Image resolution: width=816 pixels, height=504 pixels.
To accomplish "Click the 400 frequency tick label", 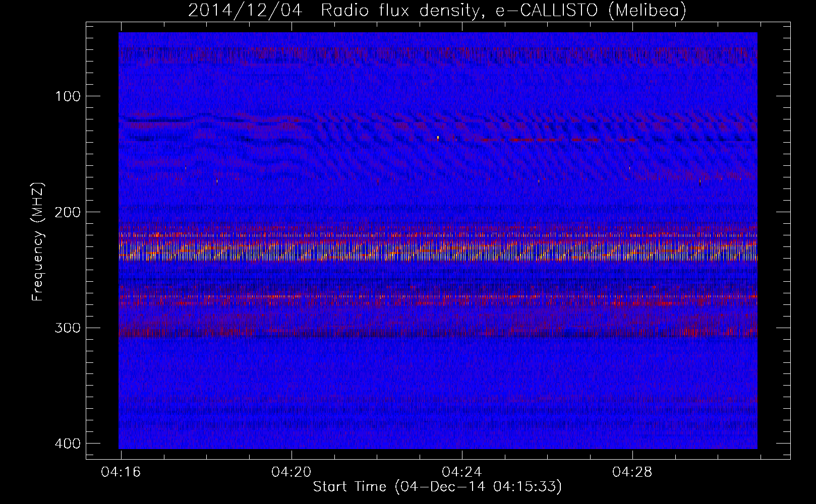I will (x=67, y=444).
